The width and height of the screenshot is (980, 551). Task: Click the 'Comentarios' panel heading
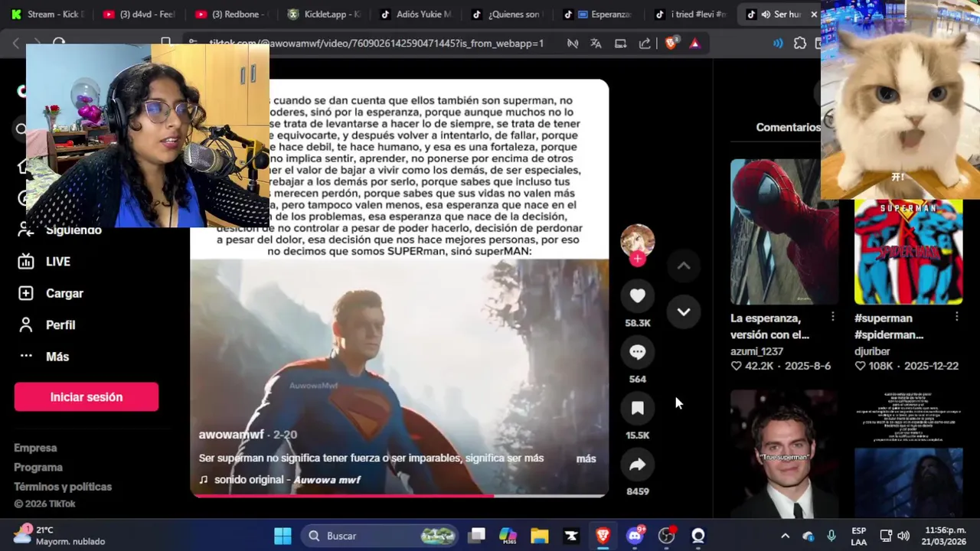pyautogui.click(x=788, y=128)
